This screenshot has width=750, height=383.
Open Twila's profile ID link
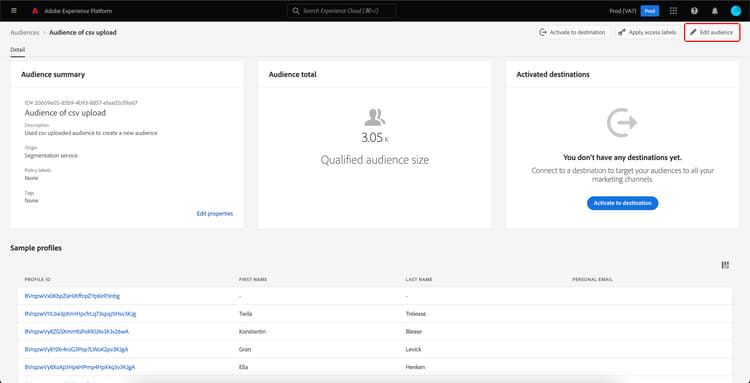click(x=80, y=314)
